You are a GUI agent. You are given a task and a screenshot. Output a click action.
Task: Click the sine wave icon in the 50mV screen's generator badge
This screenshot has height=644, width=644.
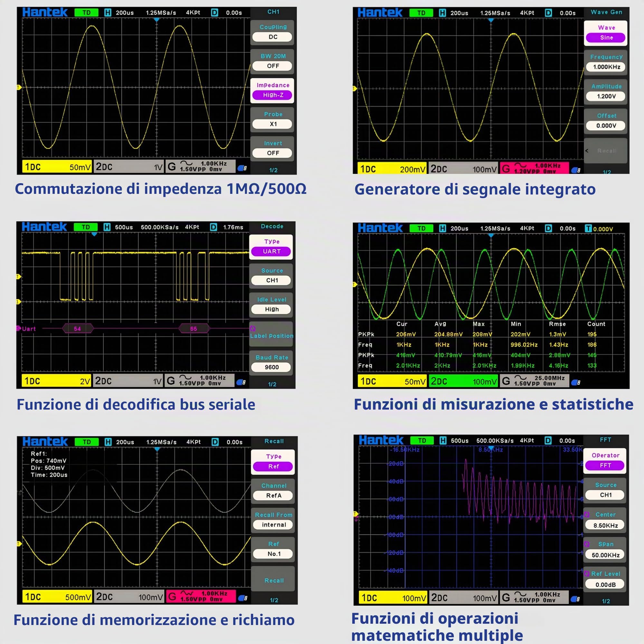[186, 163]
